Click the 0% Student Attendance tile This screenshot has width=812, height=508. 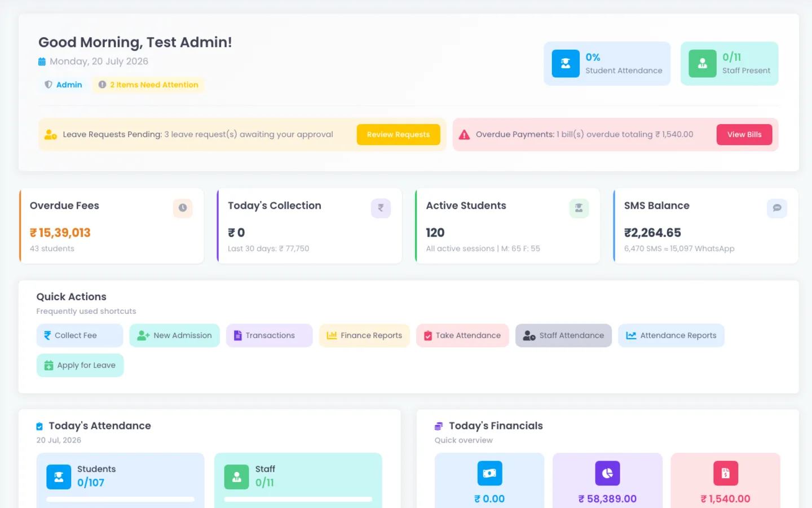(x=607, y=64)
